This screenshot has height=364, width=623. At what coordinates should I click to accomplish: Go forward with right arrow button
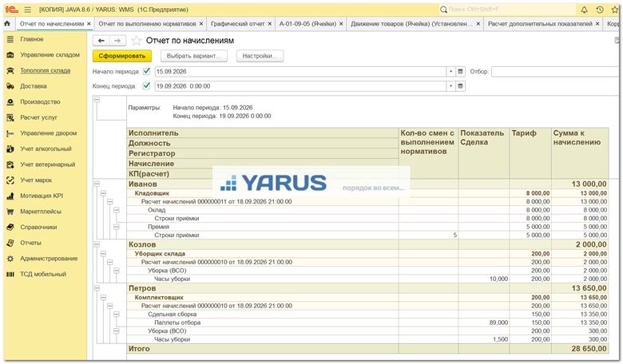pyautogui.click(x=117, y=41)
